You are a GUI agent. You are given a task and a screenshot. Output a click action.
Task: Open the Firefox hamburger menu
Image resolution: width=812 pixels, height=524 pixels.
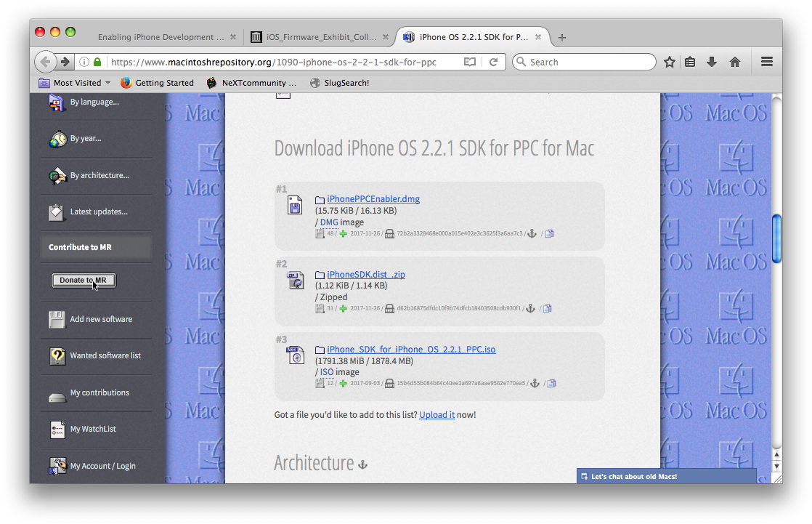point(766,63)
